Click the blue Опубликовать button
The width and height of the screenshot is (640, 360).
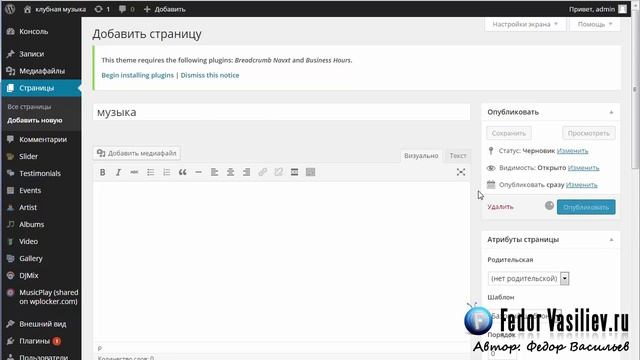point(586,207)
